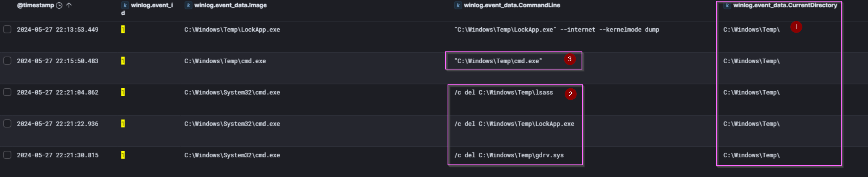Click the clock icon beside @timestamp header
The height and width of the screenshot is (177, 868).
click(59, 5)
